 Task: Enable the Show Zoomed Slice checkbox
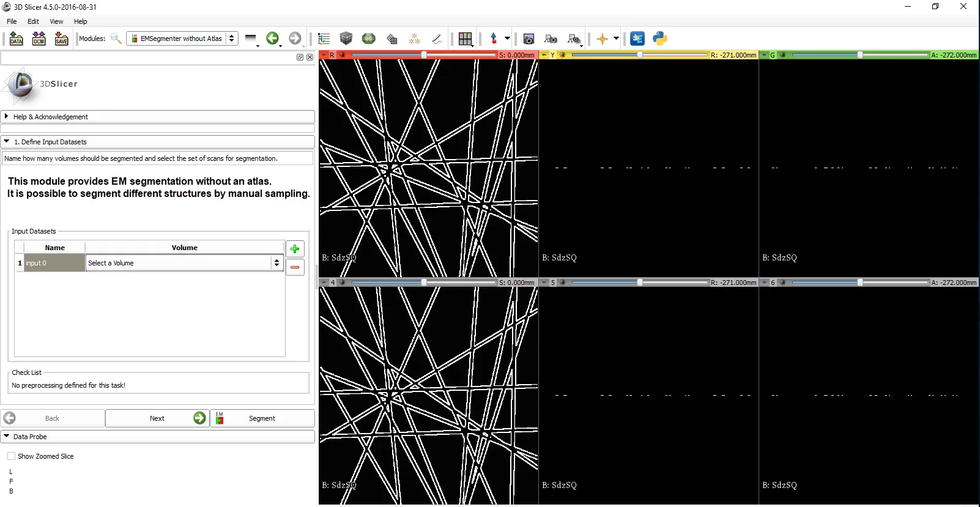(11, 456)
